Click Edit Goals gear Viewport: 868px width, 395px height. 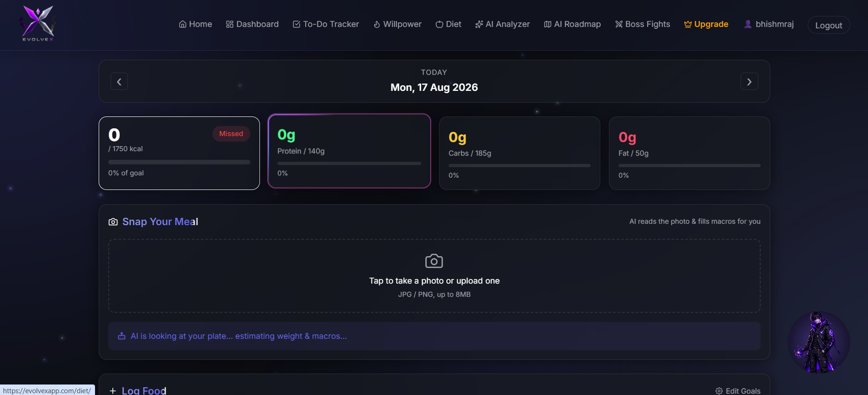tap(738, 391)
